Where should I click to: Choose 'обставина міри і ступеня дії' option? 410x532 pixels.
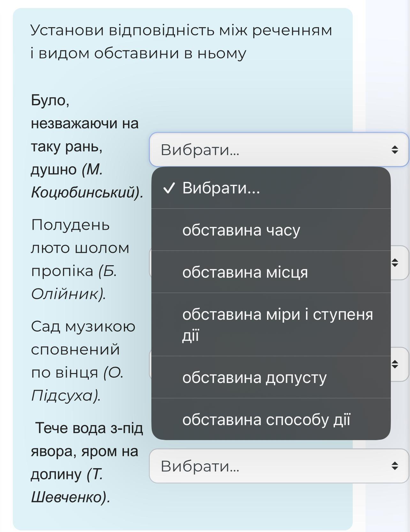(271, 325)
